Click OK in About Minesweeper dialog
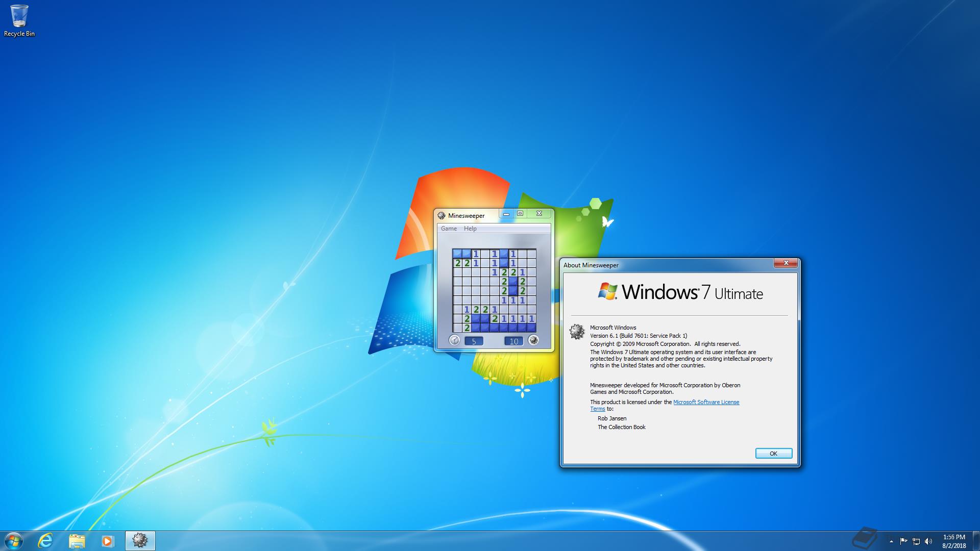The height and width of the screenshot is (551, 980). pyautogui.click(x=773, y=454)
